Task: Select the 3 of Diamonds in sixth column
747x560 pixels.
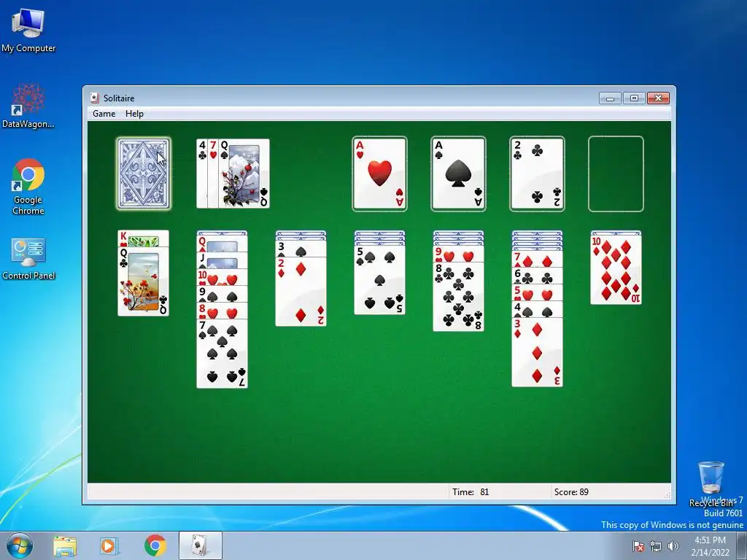Action: 537,352
